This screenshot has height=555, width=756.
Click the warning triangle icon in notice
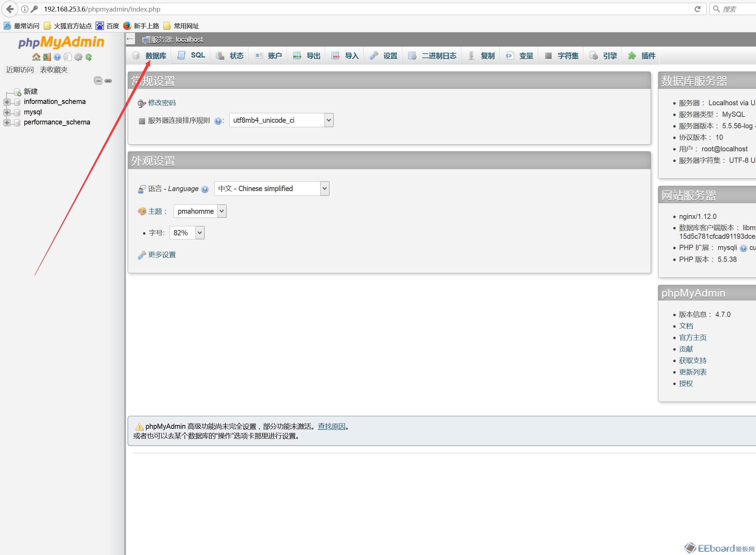coord(139,427)
